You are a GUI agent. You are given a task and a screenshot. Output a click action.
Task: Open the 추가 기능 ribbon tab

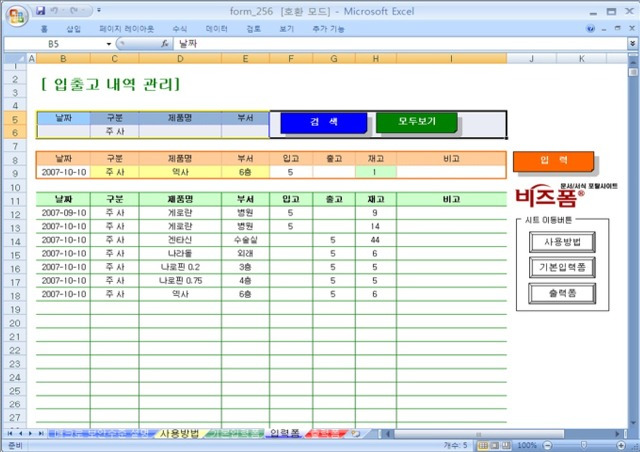point(328,29)
